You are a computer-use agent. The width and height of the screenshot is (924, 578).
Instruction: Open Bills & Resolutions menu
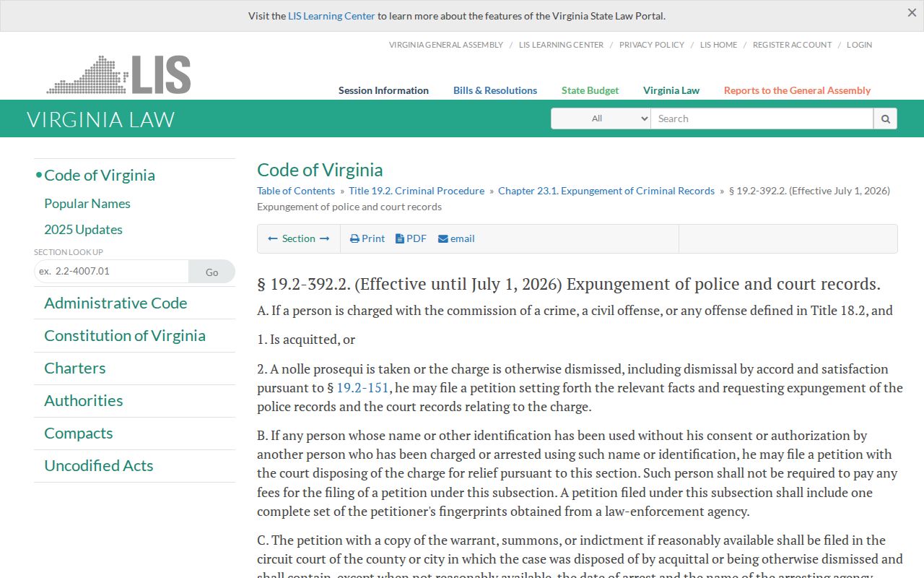pyautogui.click(x=495, y=90)
